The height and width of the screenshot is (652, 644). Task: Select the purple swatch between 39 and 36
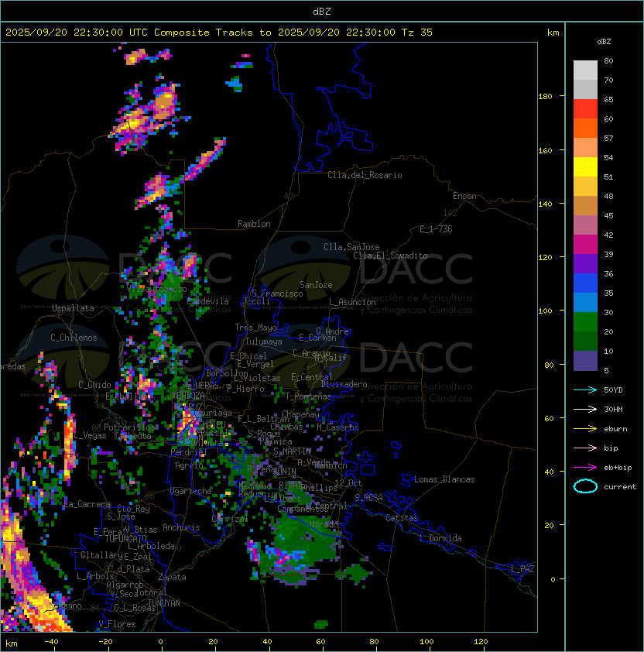pos(585,263)
